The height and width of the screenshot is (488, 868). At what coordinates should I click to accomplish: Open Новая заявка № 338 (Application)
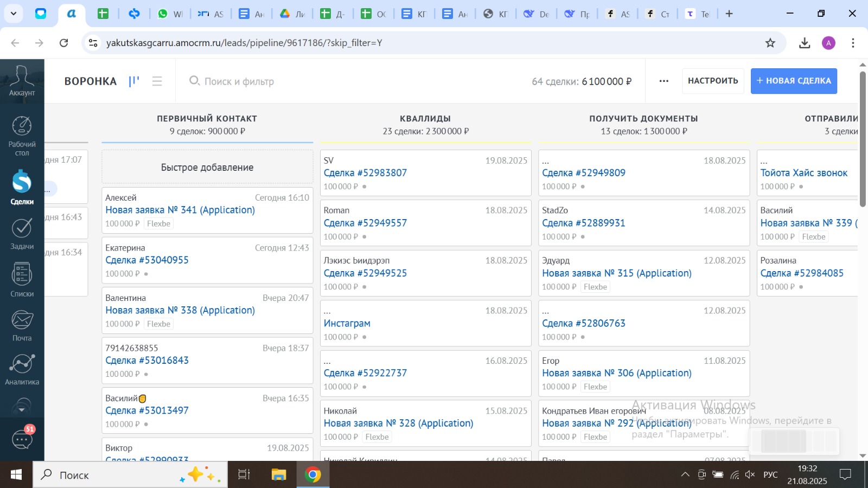(x=180, y=310)
